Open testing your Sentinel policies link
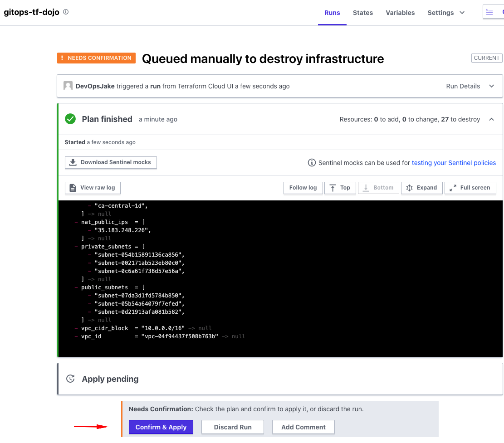Viewport: 504px width, 443px height. (454, 163)
